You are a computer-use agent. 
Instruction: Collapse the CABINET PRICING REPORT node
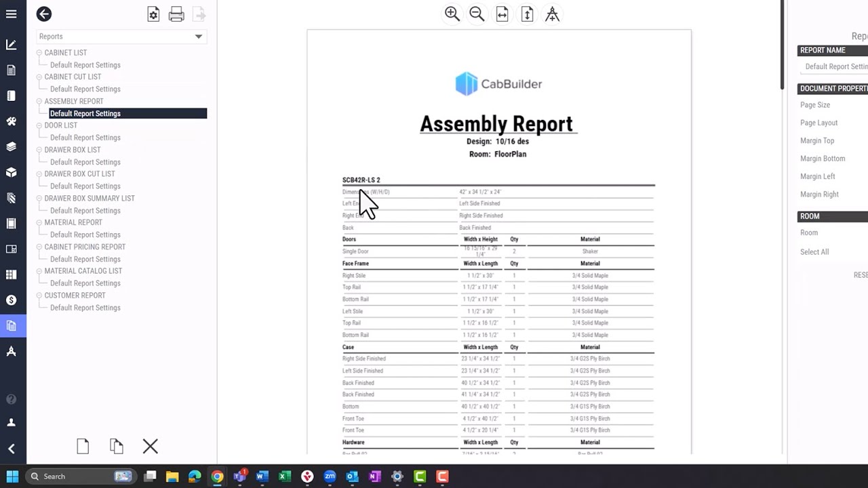(39, 247)
